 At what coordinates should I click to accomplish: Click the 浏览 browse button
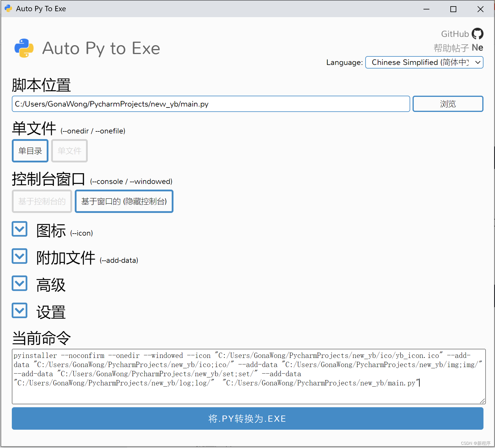tap(448, 104)
